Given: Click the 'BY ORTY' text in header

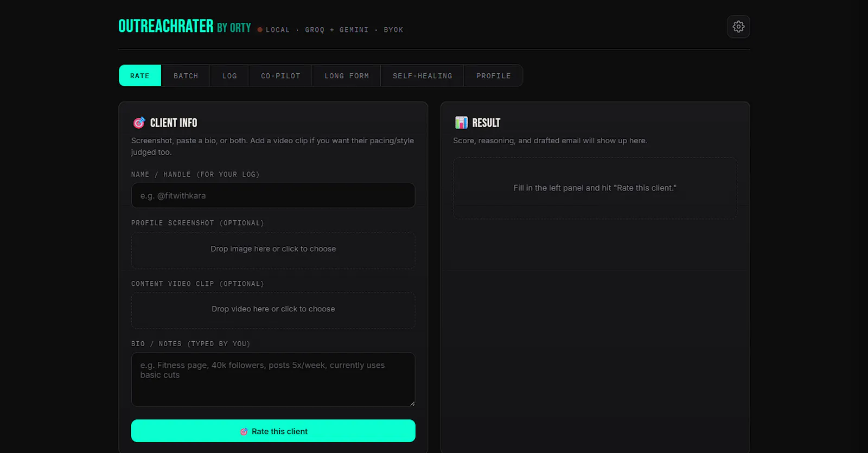Looking at the screenshot, I should click(x=234, y=28).
